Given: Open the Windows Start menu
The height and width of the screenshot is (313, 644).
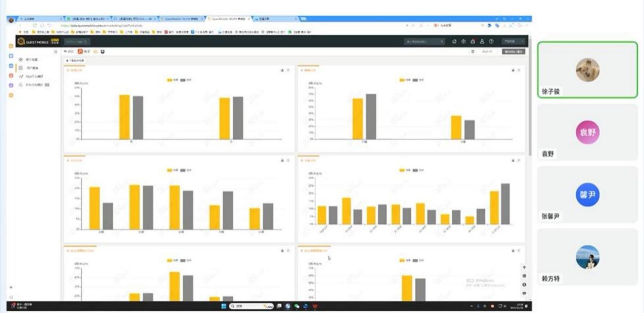Looking at the screenshot, I should click(x=223, y=306).
